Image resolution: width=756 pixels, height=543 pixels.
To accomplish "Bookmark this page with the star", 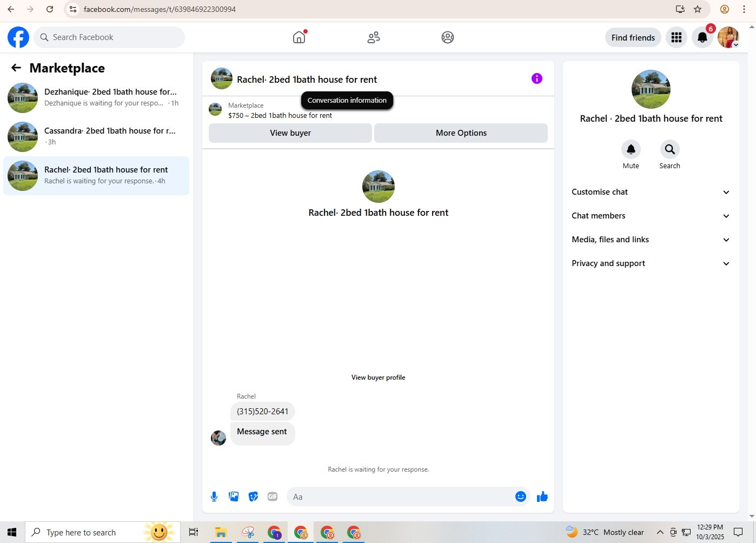I will tap(698, 9).
